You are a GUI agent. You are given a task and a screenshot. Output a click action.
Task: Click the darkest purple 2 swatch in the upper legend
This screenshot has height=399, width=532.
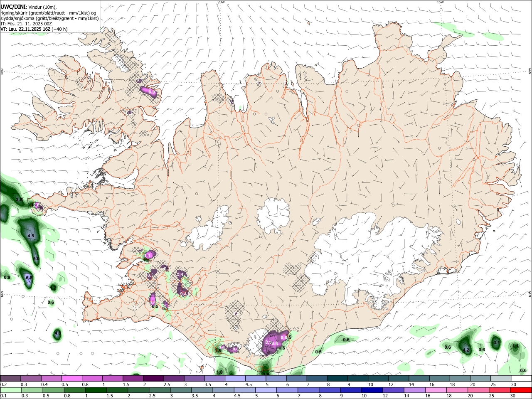(153, 378)
